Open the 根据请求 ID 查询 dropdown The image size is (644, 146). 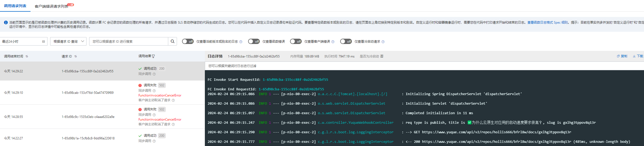[68, 41]
